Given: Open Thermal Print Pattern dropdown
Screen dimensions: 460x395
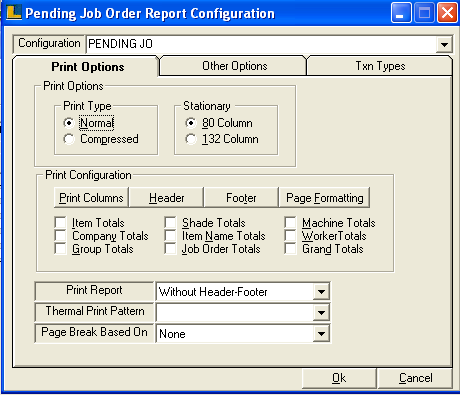Looking at the screenshot, I should point(321,313).
